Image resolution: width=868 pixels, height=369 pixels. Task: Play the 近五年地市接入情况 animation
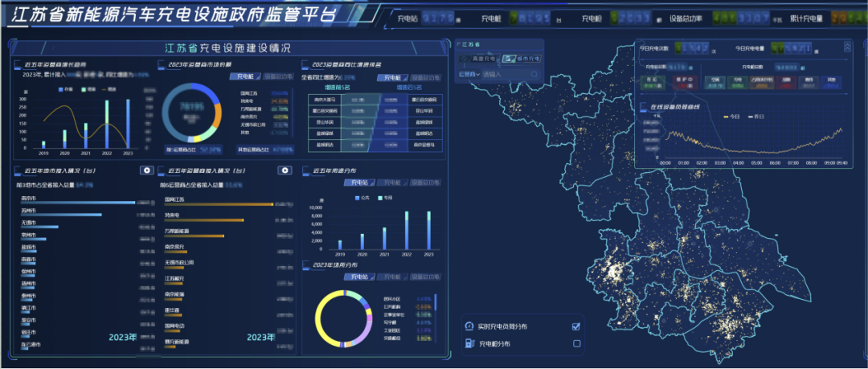tap(147, 170)
